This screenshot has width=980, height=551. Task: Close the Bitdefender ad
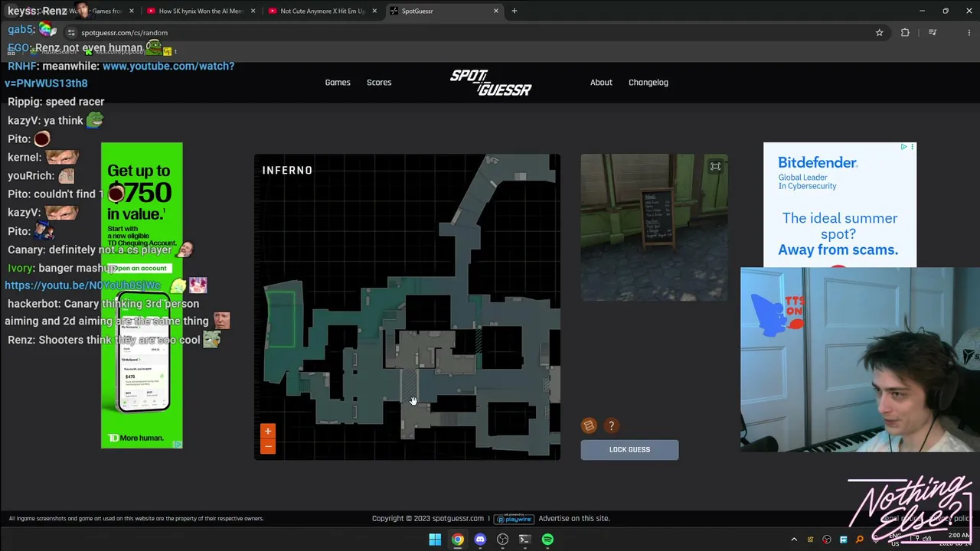coord(912,147)
